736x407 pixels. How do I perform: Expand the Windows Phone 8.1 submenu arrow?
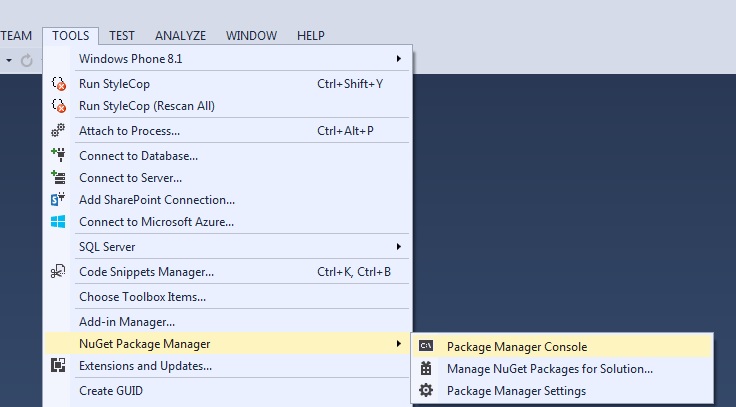tap(399, 59)
